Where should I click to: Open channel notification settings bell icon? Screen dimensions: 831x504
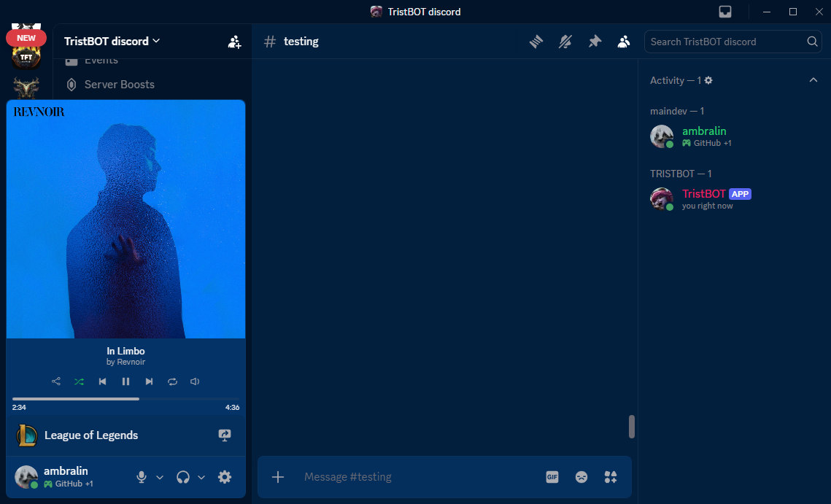click(x=565, y=42)
